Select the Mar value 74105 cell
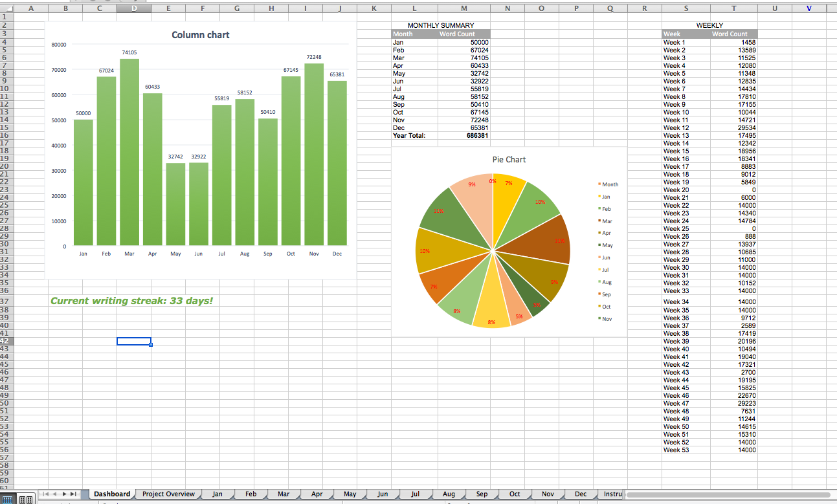 coord(464,58)
